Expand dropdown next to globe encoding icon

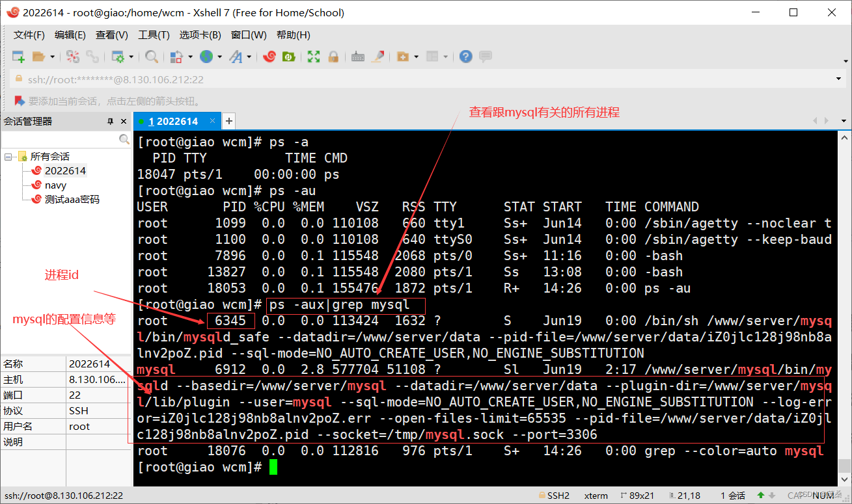pyautogui.click(x=220, y=57)
